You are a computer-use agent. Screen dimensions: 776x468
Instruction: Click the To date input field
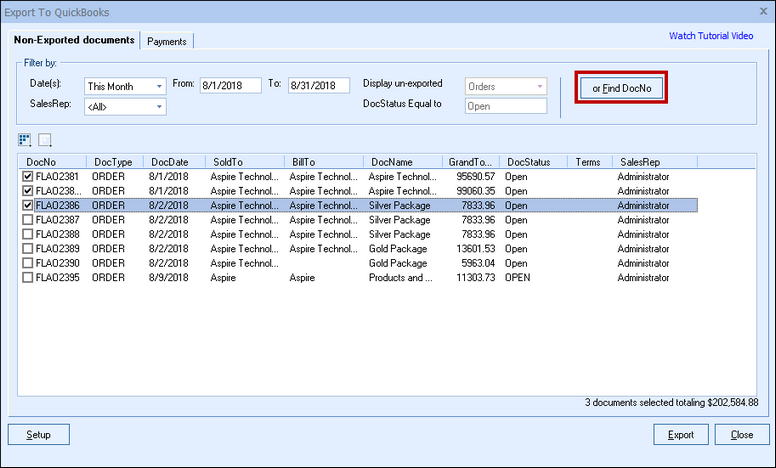(318, 86)
